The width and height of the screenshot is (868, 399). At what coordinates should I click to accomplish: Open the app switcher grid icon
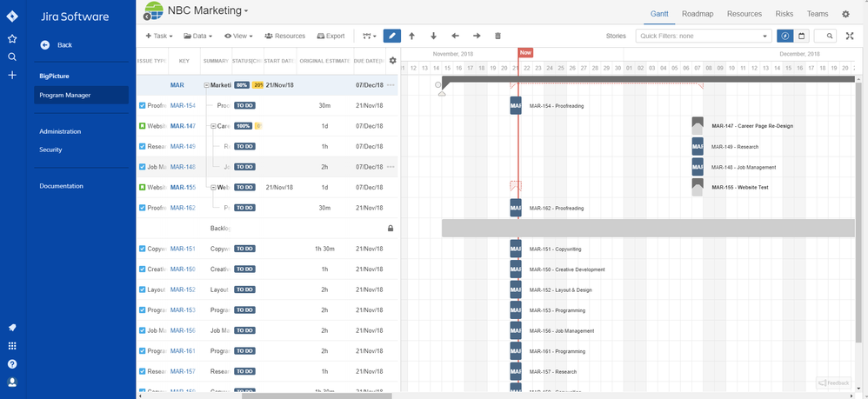(x=12, y=346)
